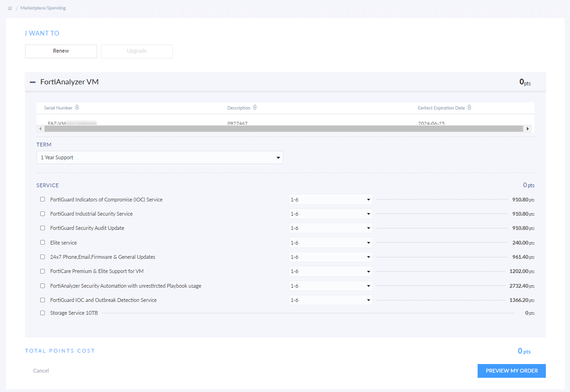Open quantity dropdown for Industrial Security Service
The image size is (570, 392).
pos(330,214)
